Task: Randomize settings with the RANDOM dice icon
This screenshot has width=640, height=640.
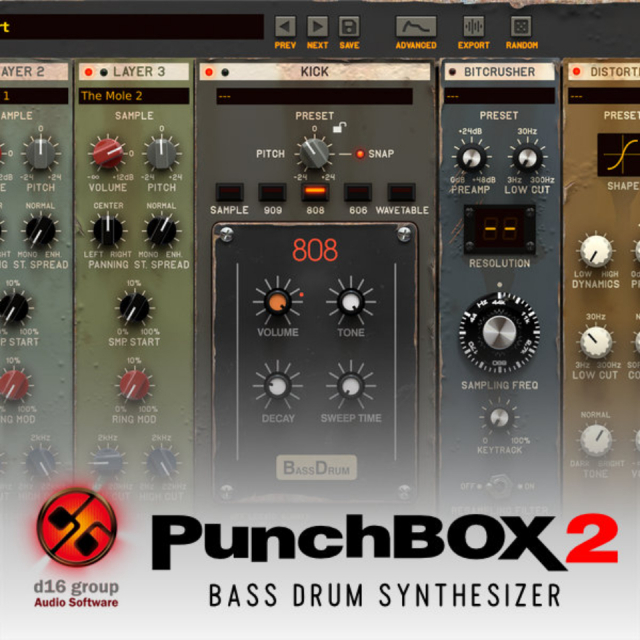Action: (x=521, y=27)
